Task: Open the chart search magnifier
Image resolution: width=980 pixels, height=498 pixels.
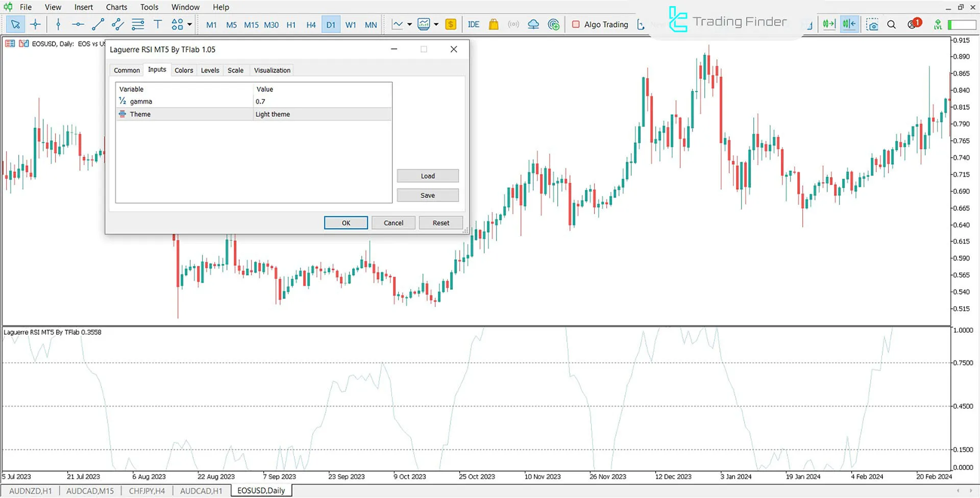Action: point(891,24)
